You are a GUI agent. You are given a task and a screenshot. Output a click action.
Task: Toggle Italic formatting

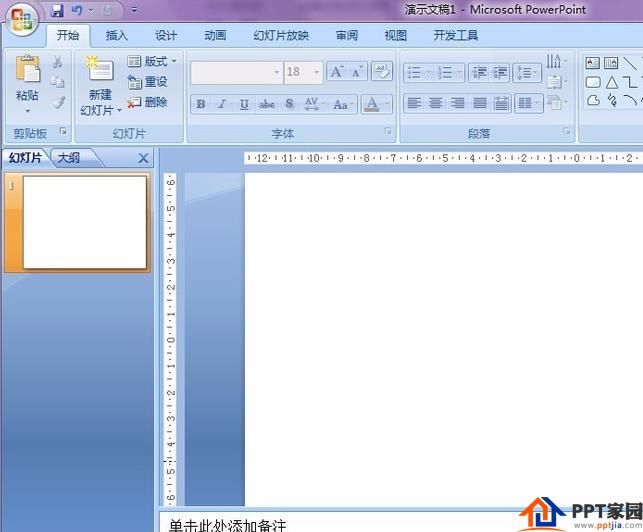(222, 104)
